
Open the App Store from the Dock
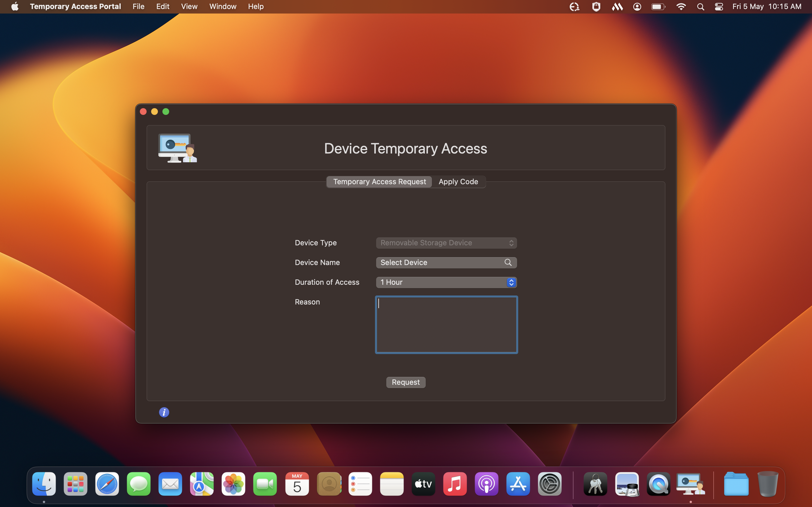point(518,484)
